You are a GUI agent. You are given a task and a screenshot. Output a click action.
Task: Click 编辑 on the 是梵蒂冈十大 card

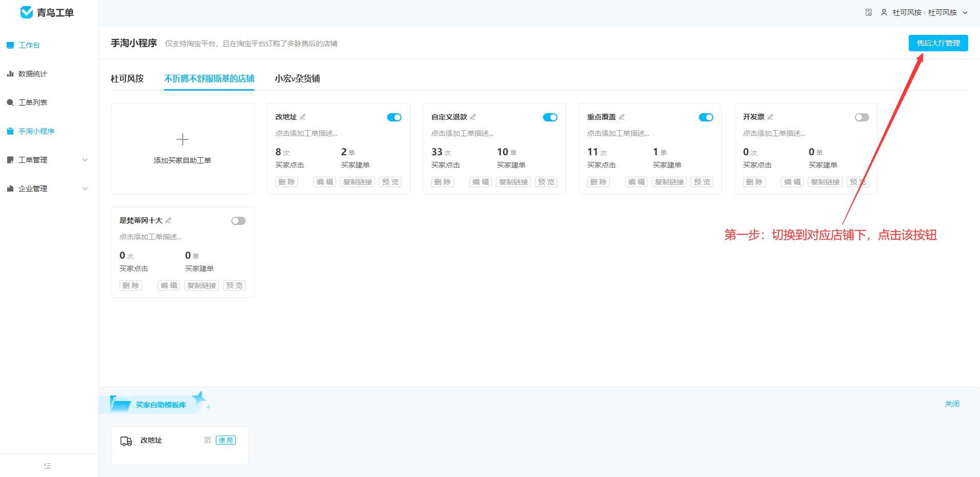coord(169,285)
